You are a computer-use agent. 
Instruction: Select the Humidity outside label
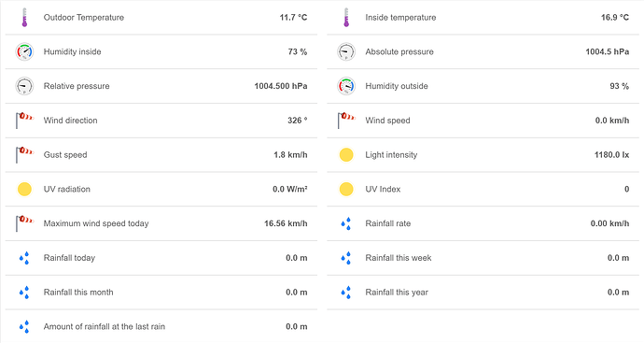[x=397, y=86]
